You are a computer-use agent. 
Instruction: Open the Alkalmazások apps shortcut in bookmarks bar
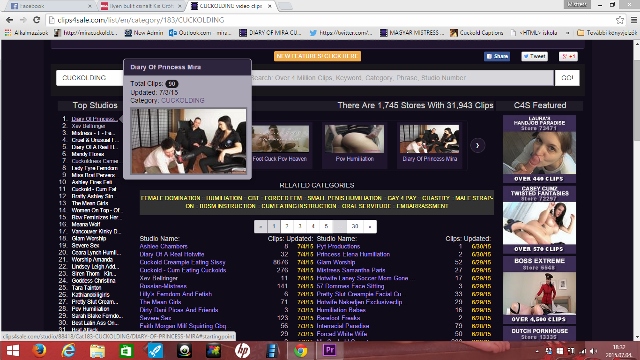tap(27, 33)
